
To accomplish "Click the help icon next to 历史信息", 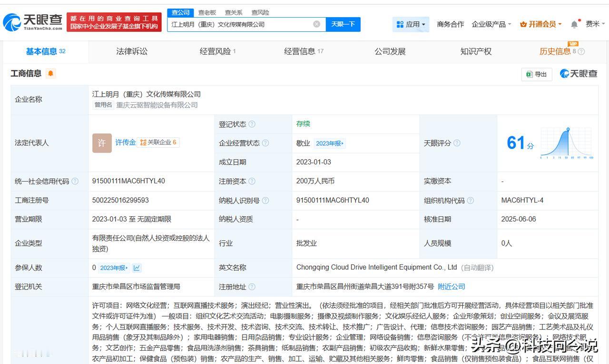I will coord(581,52).
